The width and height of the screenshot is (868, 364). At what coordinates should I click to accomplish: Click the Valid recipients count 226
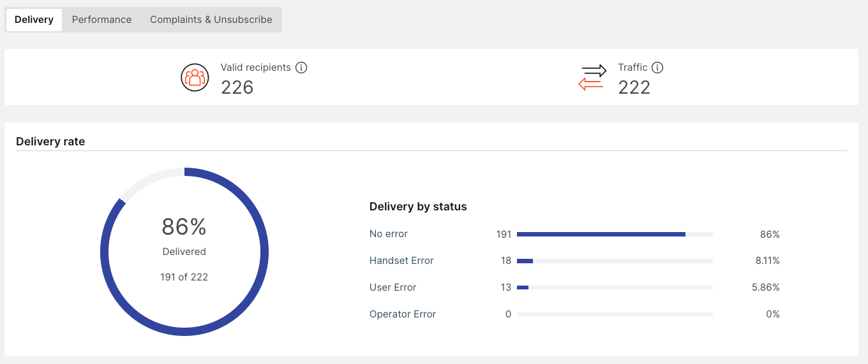[237, 87]
